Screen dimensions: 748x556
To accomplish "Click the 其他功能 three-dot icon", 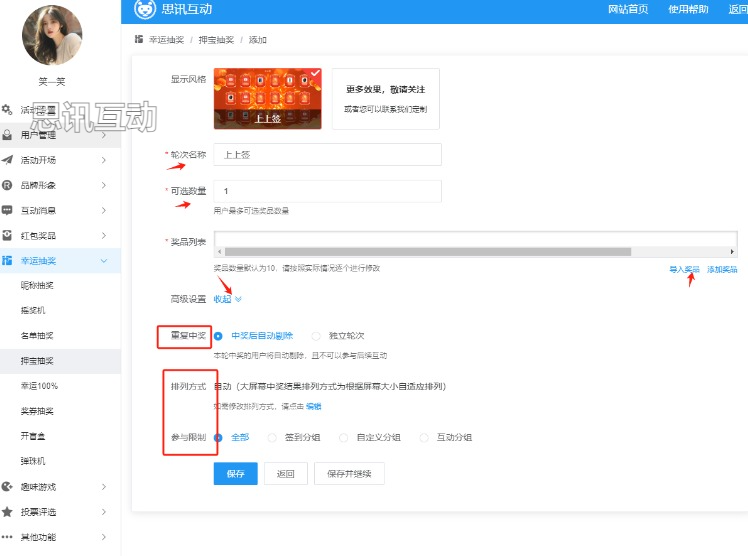I will click(x=7, y=537).
